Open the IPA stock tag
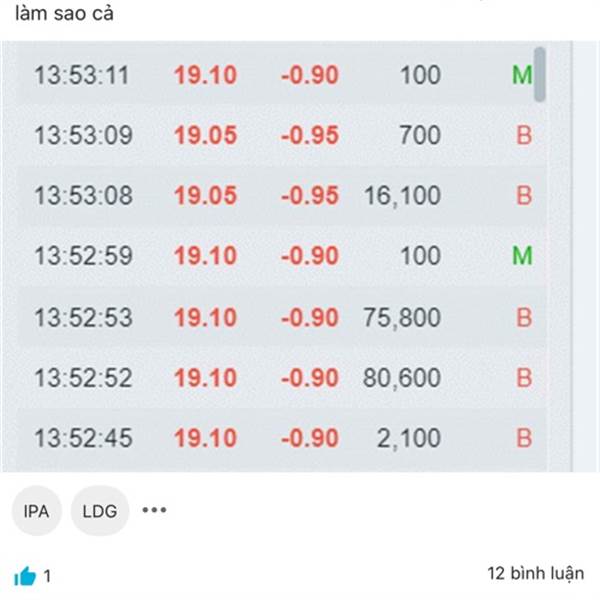Viewport: 600px width, 600px height. [x=36, y=511]
